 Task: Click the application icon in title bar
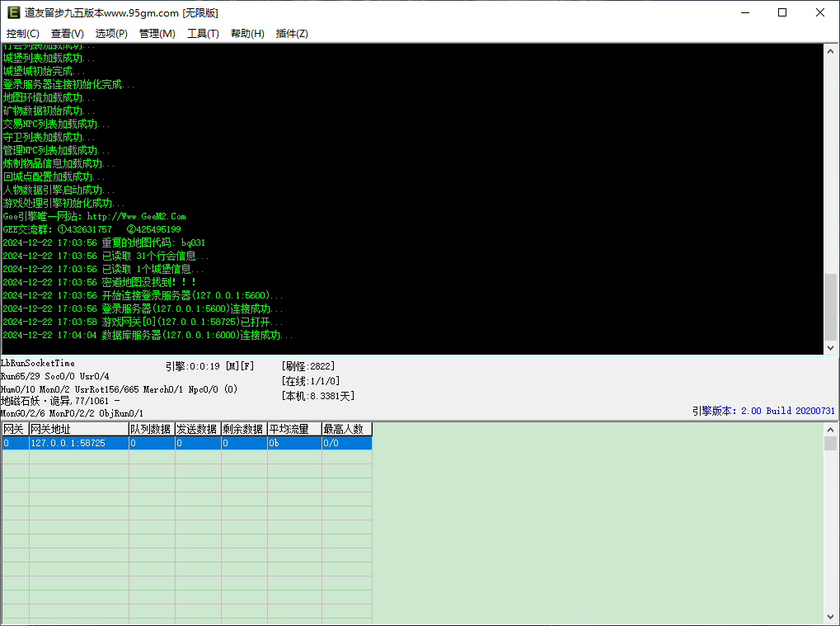pos(13,12)
